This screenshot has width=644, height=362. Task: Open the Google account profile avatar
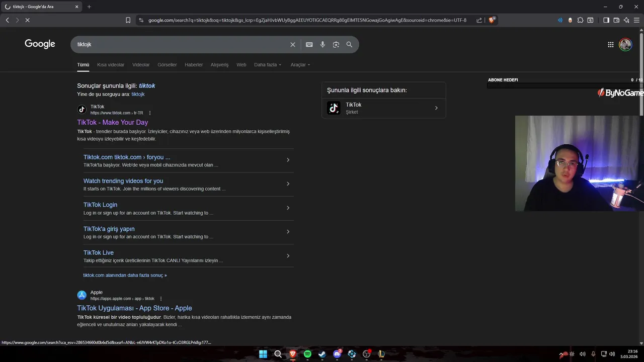[625, 45]
